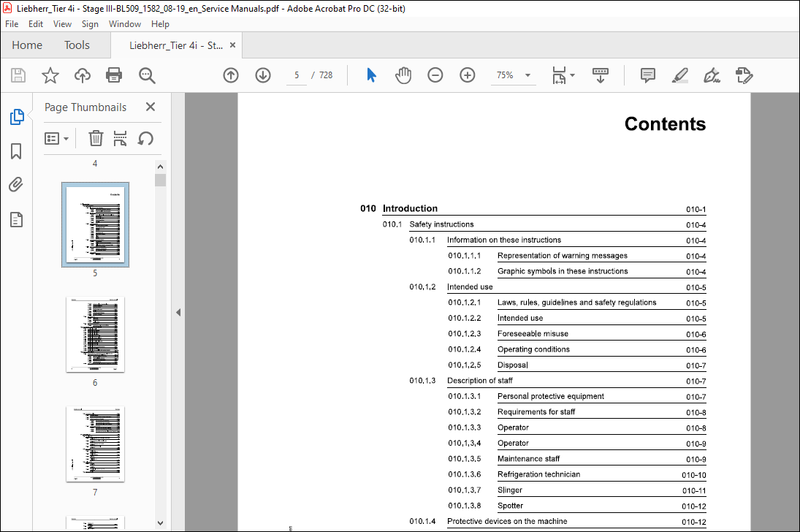800x532 pixels.
Task: Go to the previous page with the up arrow
Action: [x=231, y=75]
